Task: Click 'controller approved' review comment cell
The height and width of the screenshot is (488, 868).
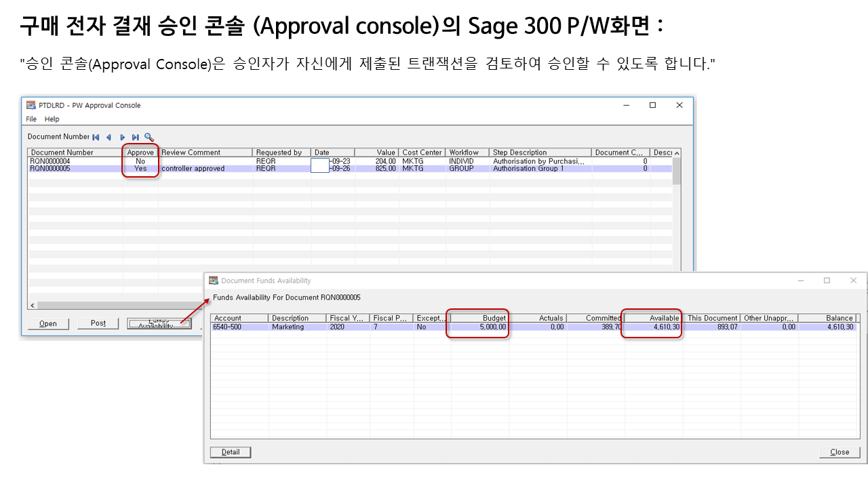Action: coord(205,168)
